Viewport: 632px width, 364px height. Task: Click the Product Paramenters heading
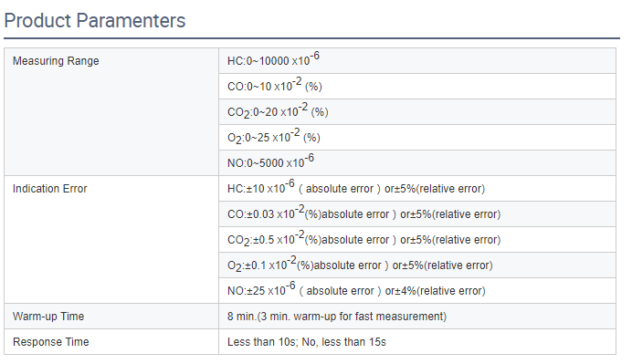pyautogui.click(x=95, y=21)
